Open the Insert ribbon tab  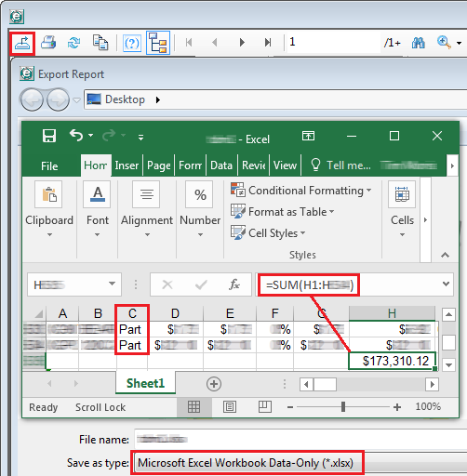(127, 165)
